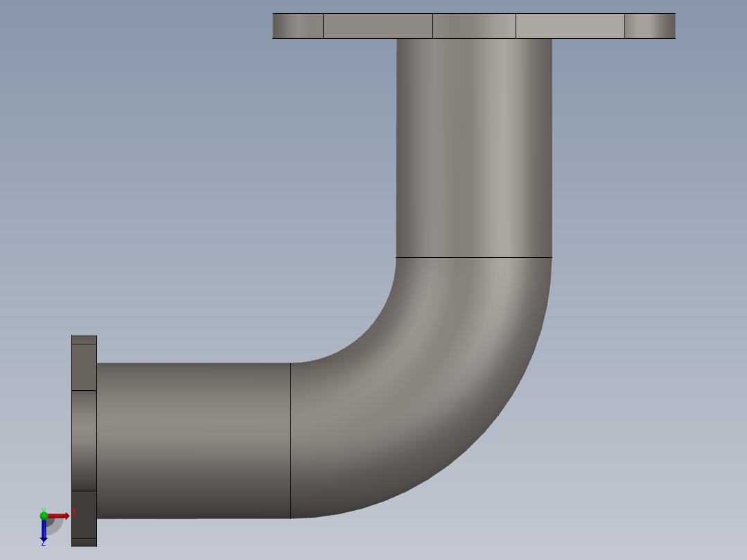
Task: Click the rightmost rounded end of top flange
Action: [x=650, y=26]
